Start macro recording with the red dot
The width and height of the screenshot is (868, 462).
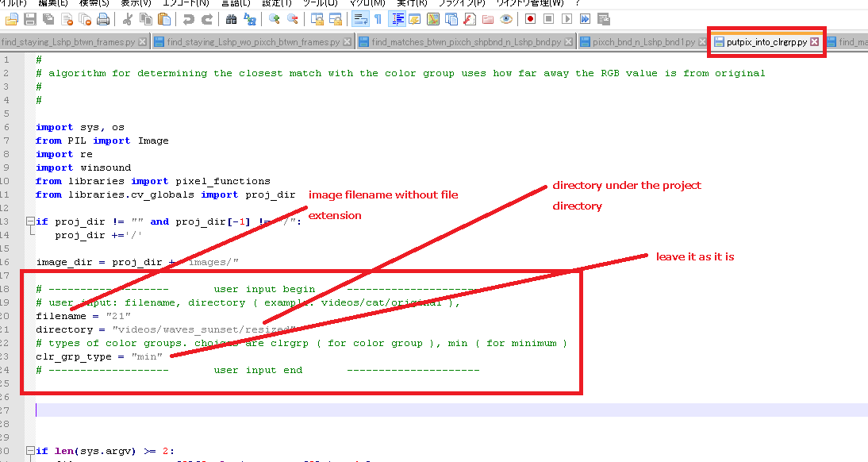tap(532, 18)
